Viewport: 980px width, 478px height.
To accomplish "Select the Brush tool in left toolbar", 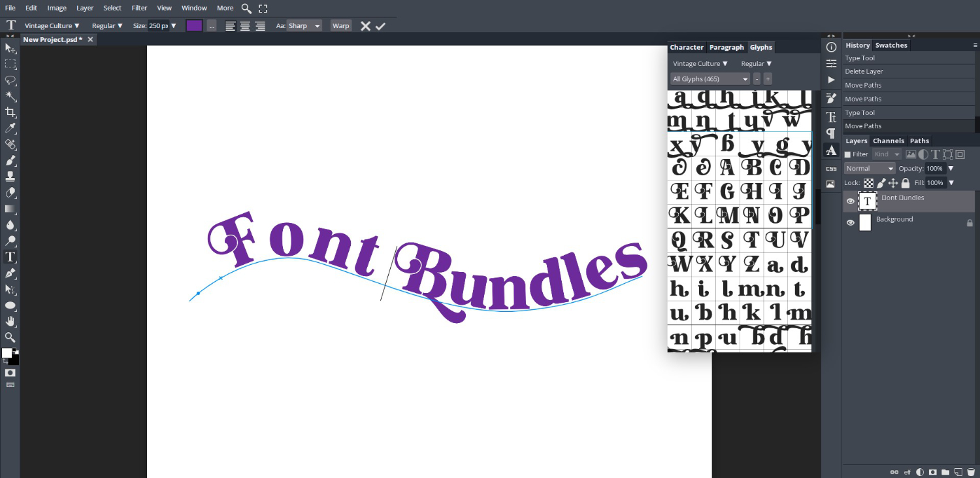I will click(10, 160).
